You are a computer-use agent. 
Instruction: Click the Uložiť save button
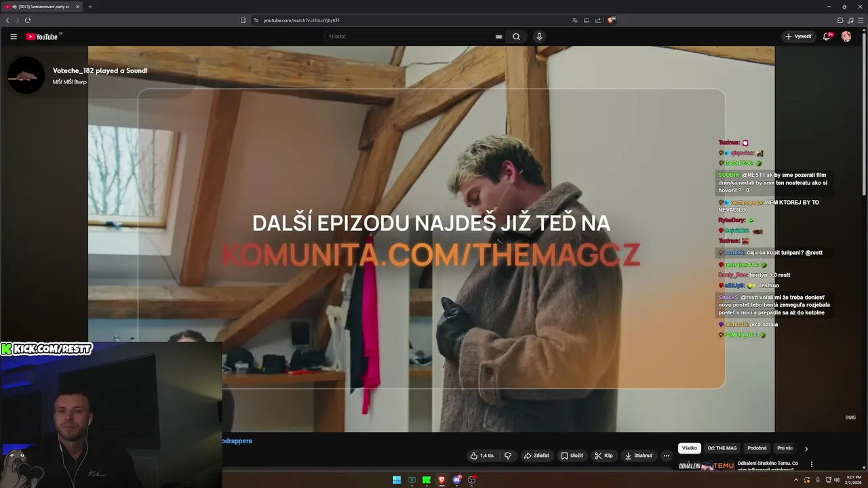coord(572,455)
